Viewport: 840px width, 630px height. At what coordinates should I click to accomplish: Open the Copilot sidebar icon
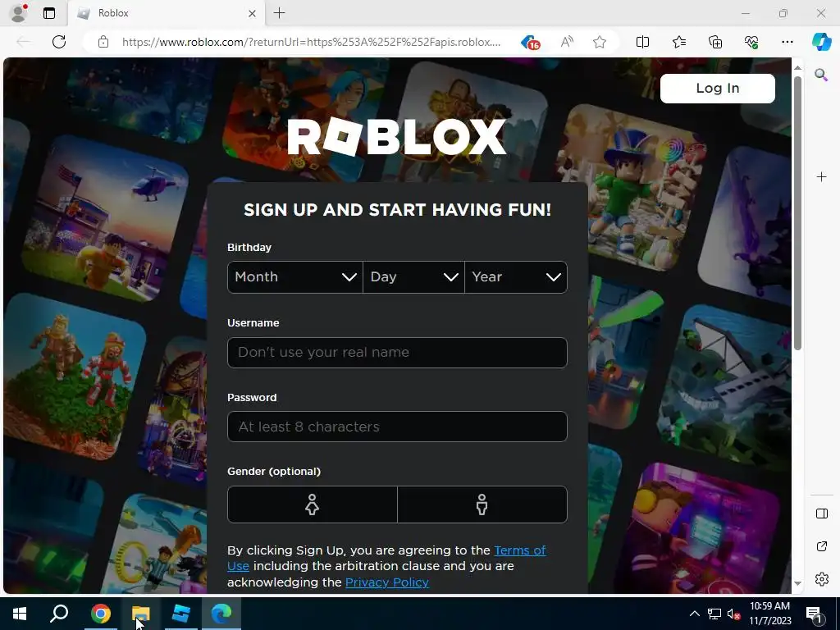click(821, 42)
